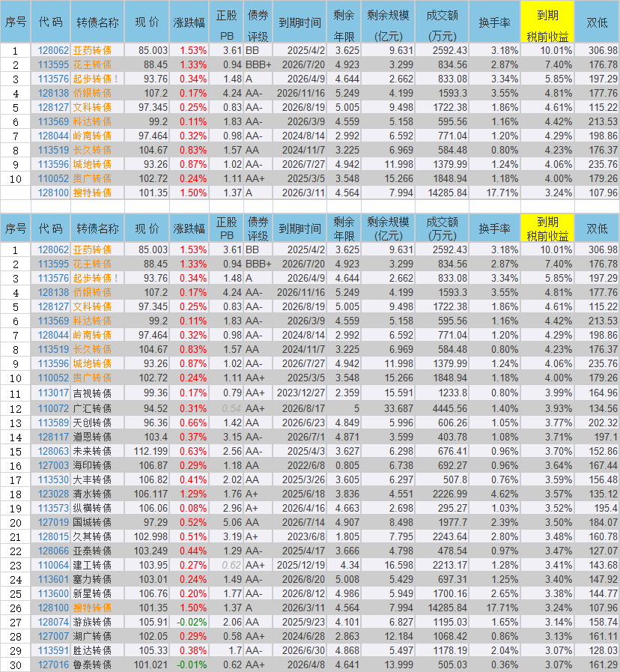The width and height of the screenshot is (620, 672).
Task: Click the greyed PB value 0.54
Action: point(231,408)
